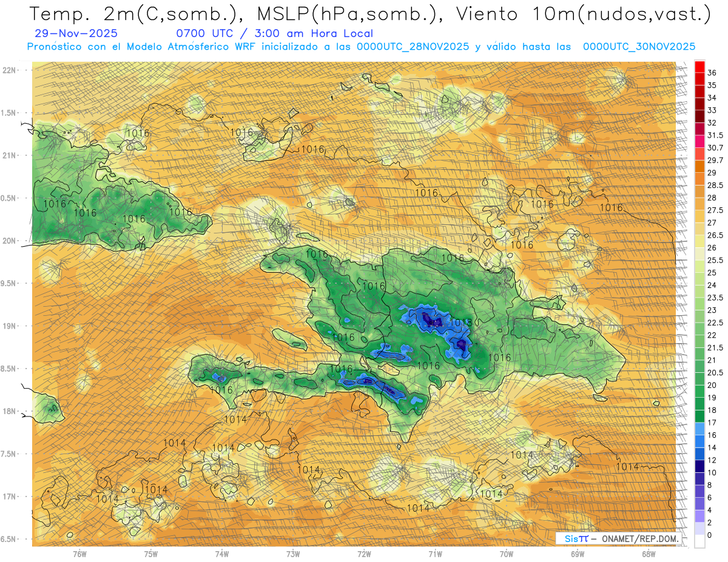
Task: Click the 20N latitude axis label
Action: [9, 241]
